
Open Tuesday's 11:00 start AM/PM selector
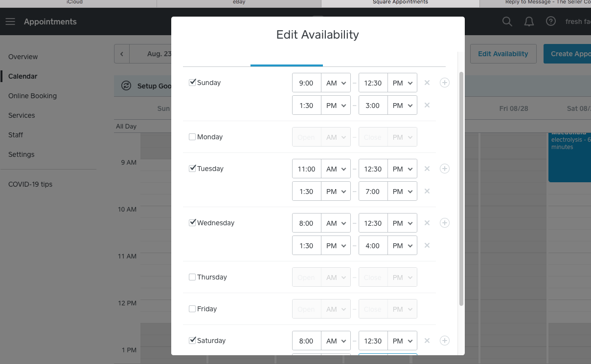pyautogui.click(x=336, y=169)
